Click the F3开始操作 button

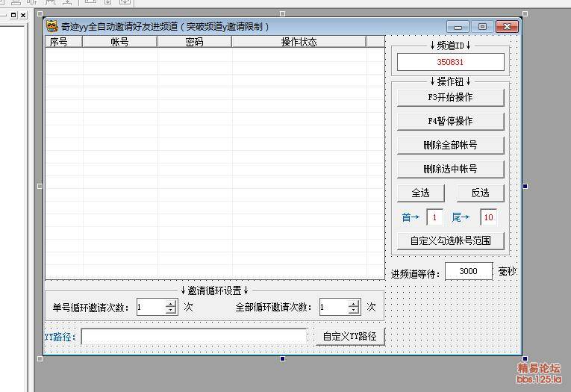tap(450, 97)
